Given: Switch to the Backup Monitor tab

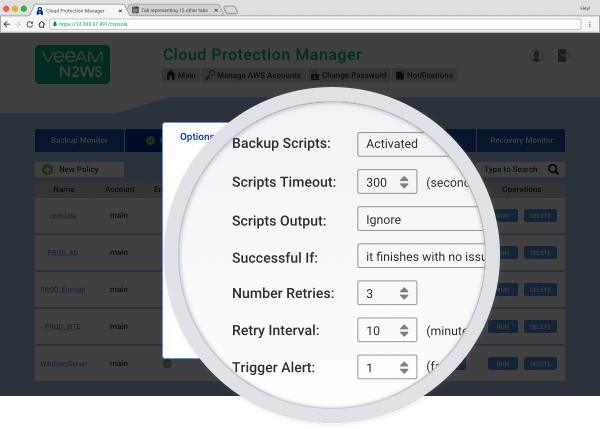Looking at the screenshot, I should click(x=79, y=140).
